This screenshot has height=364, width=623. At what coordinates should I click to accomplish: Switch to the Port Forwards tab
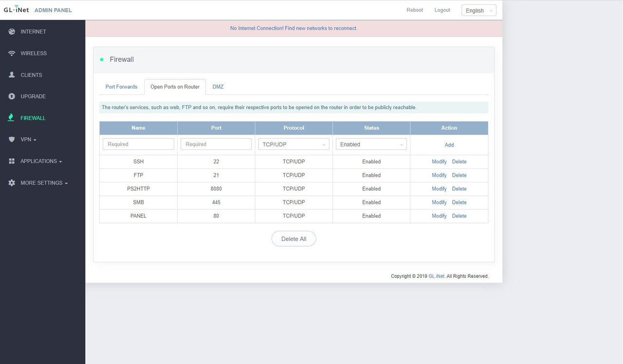click(x=121, y=87)
